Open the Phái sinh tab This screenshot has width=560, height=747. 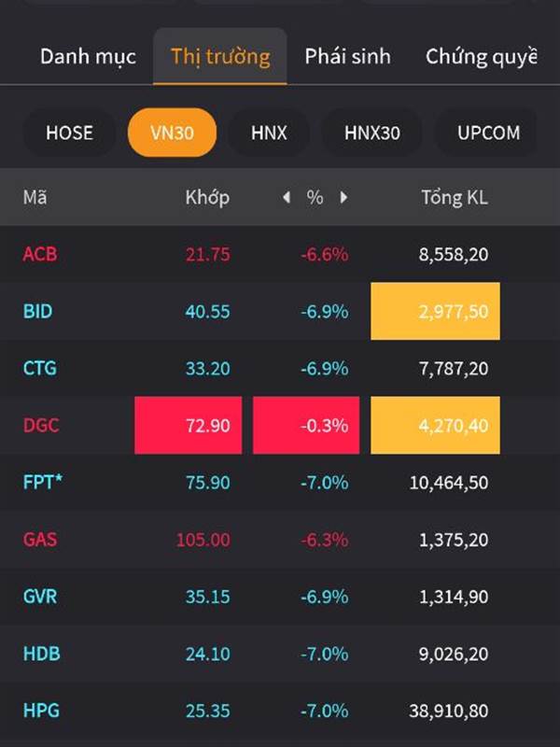click(x=347, y=57)
